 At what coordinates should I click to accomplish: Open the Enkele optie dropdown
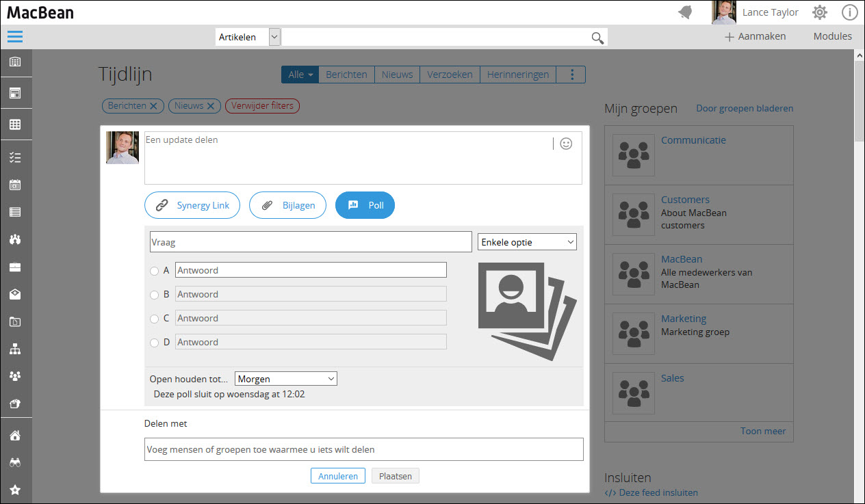pyautogui.click(x=527, y=242)
